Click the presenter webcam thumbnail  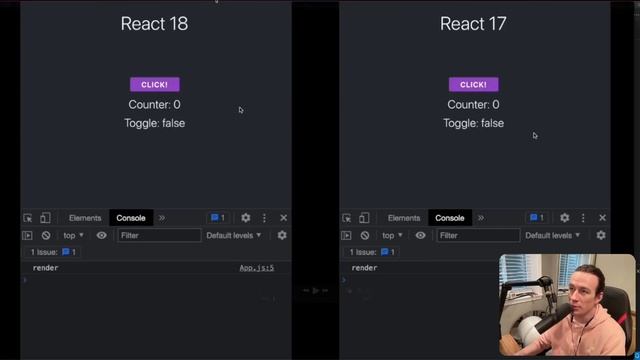pos(567,305)
